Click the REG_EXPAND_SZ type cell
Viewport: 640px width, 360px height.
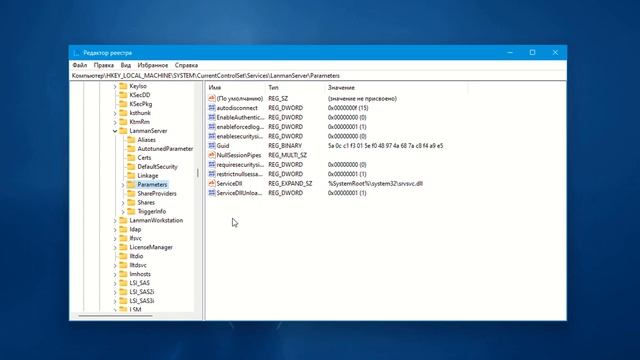[x=290, y=184]
